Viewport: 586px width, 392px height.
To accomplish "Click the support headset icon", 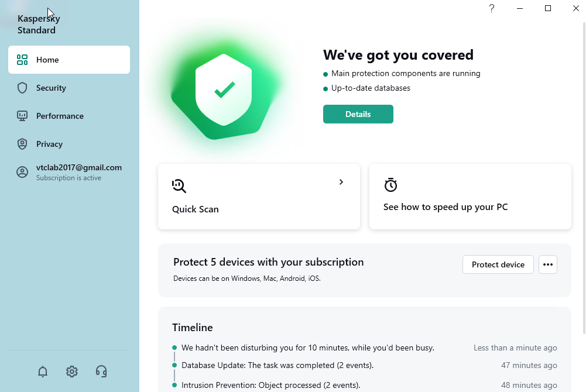I will [101, 372].
